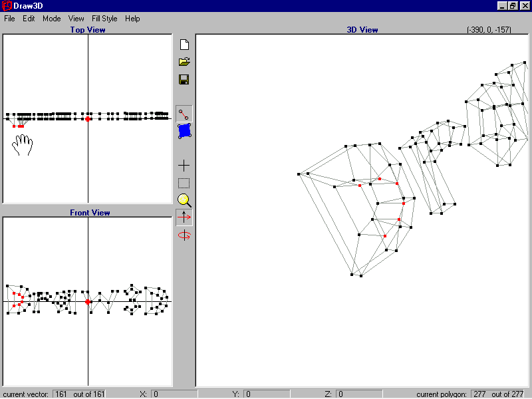
Task: Click the Save floppy disk icon
Action: (x=184, y=80)
